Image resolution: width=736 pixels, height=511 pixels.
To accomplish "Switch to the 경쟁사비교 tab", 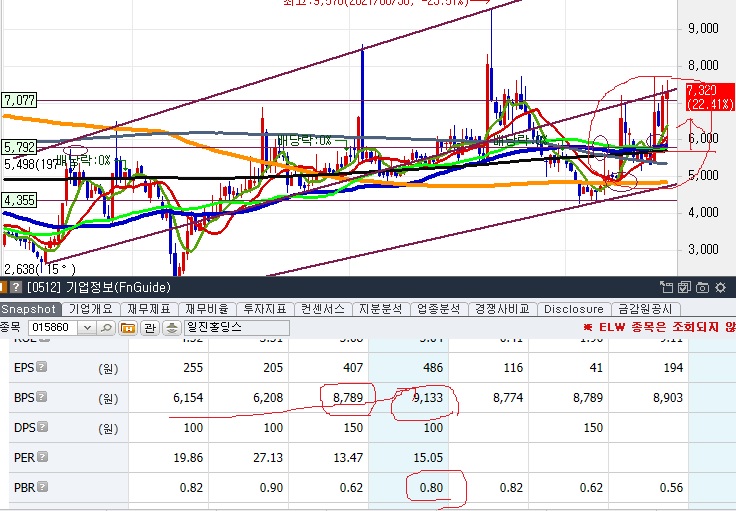I will tap(502, 309).
